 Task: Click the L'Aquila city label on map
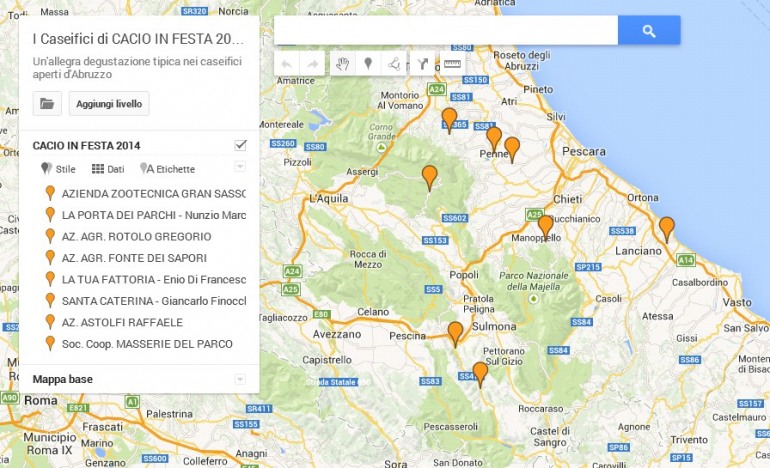coord(329,198)
